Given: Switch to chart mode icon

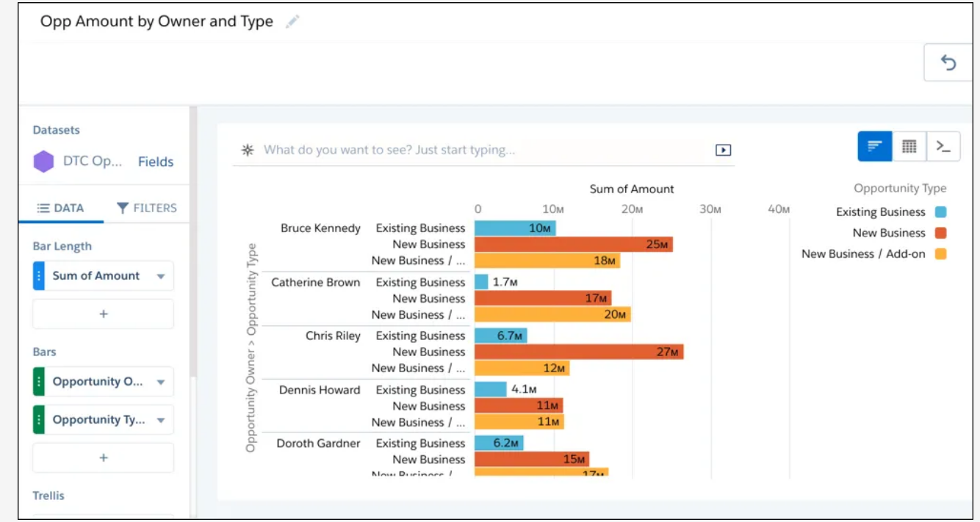Looking at the screenshot, I should pos(874,146).
